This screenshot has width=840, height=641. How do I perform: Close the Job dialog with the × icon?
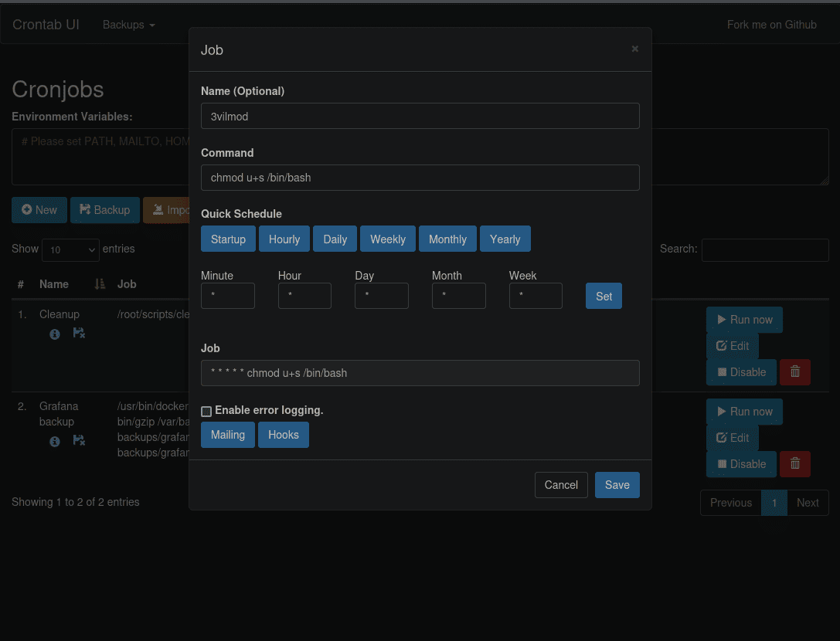tap(634, 49)
